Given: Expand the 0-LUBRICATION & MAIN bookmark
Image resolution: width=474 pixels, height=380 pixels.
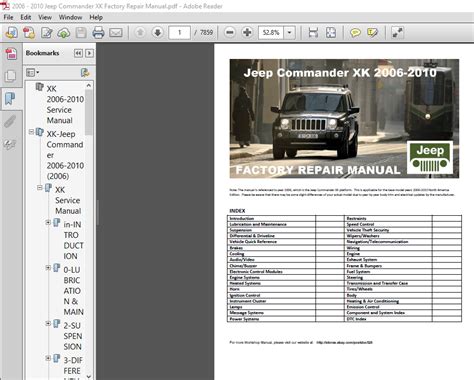Looking at the screenshot, I should (x=48, y=268).
